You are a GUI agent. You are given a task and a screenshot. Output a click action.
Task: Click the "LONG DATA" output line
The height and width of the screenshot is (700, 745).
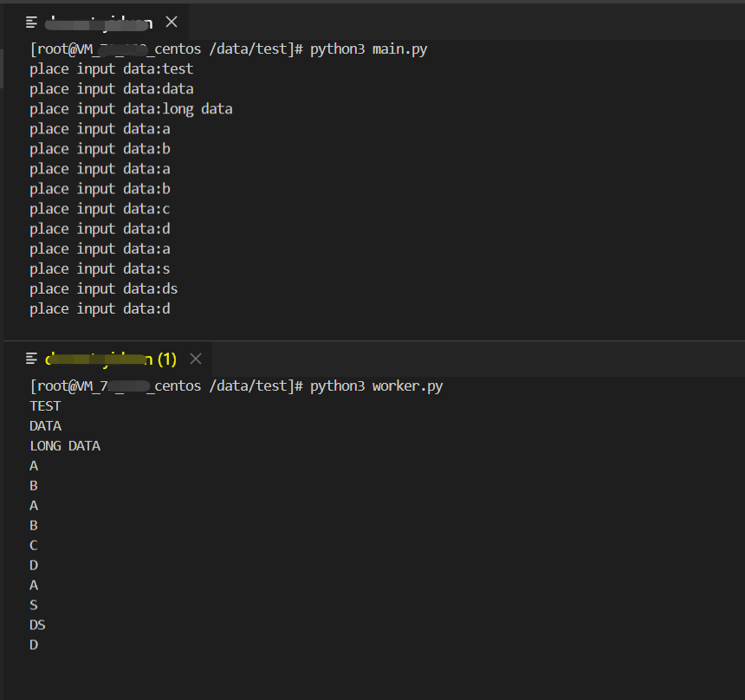pos(65,446)
